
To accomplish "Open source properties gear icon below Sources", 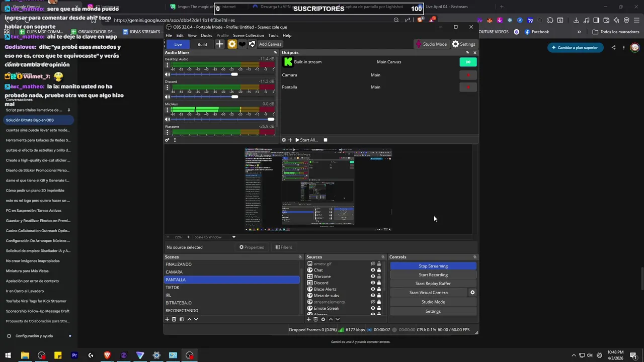I will click(x=323, y=319).
